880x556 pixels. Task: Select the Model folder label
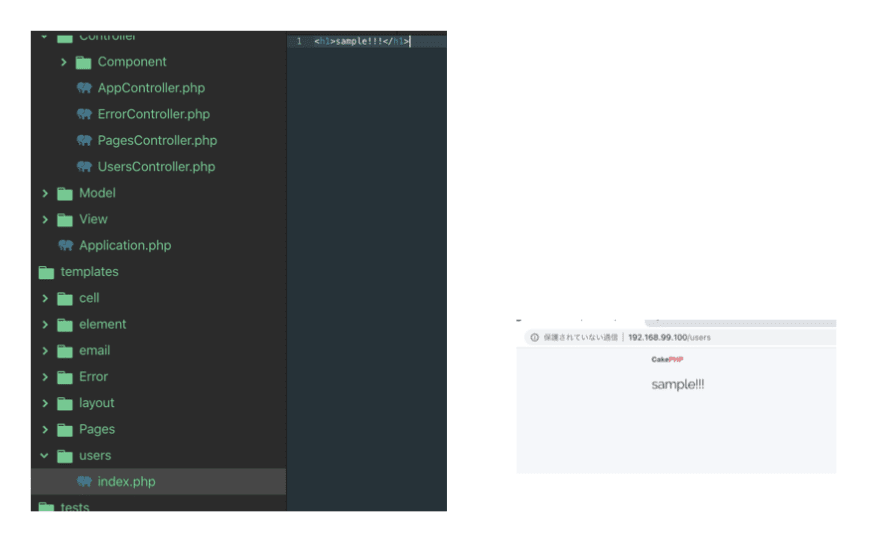[97, 193]
